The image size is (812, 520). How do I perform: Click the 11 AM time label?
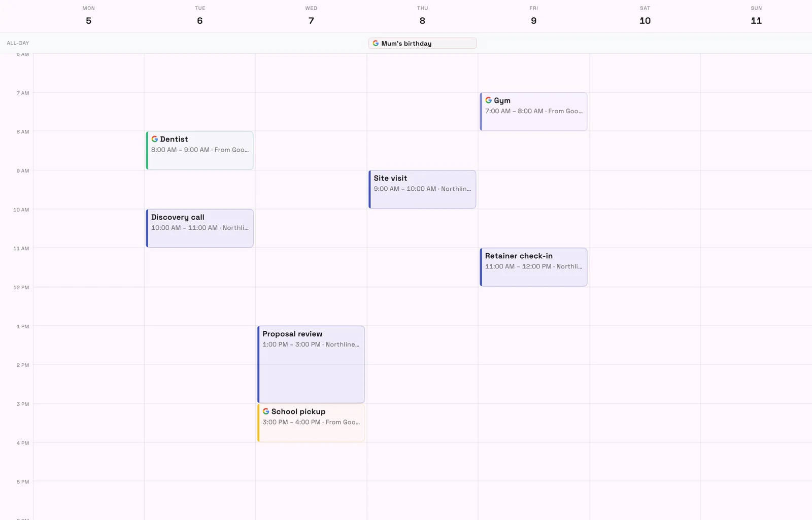pyautogui.click(x=21, y=249)
